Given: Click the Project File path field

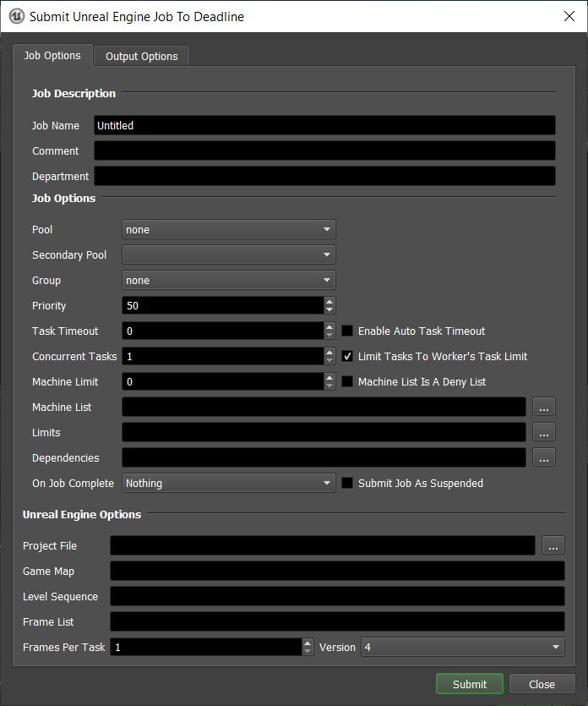Looking at the screenshot, I should pos(323,545).
